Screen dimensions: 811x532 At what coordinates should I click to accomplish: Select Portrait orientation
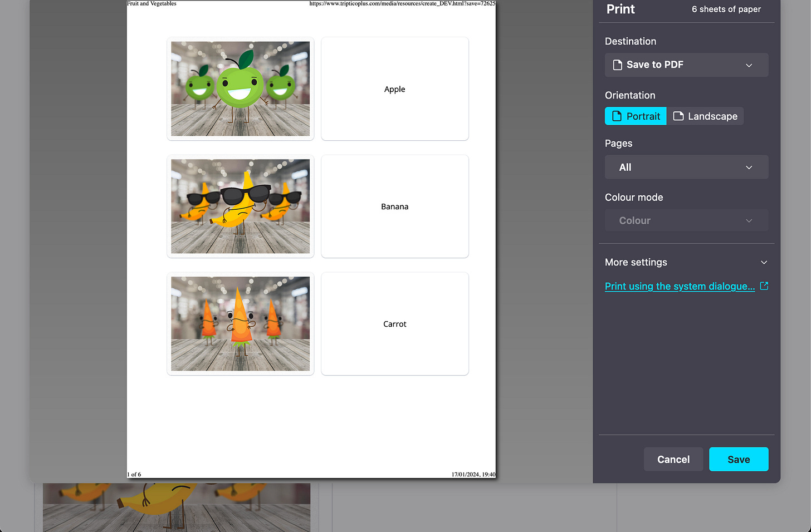pos(636,116)
